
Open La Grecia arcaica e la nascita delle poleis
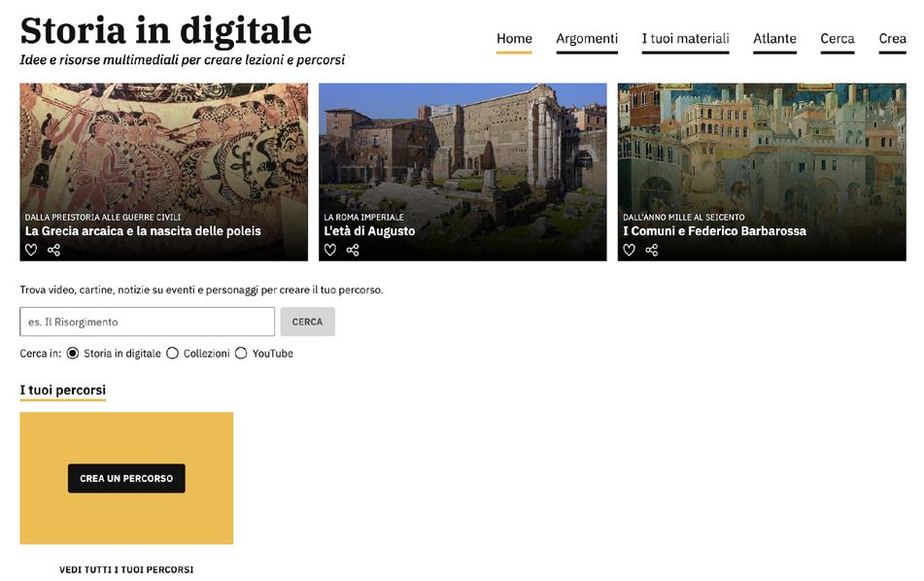(143, 231)
